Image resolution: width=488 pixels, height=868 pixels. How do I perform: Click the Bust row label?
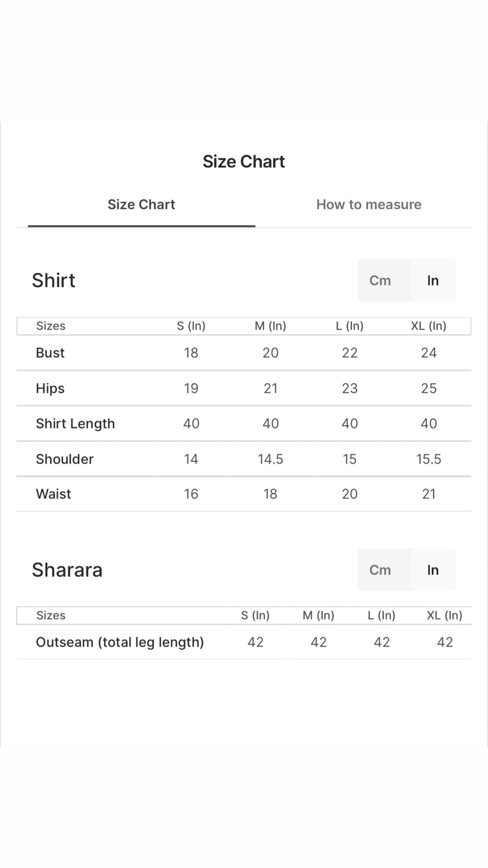tap(50, 353)
